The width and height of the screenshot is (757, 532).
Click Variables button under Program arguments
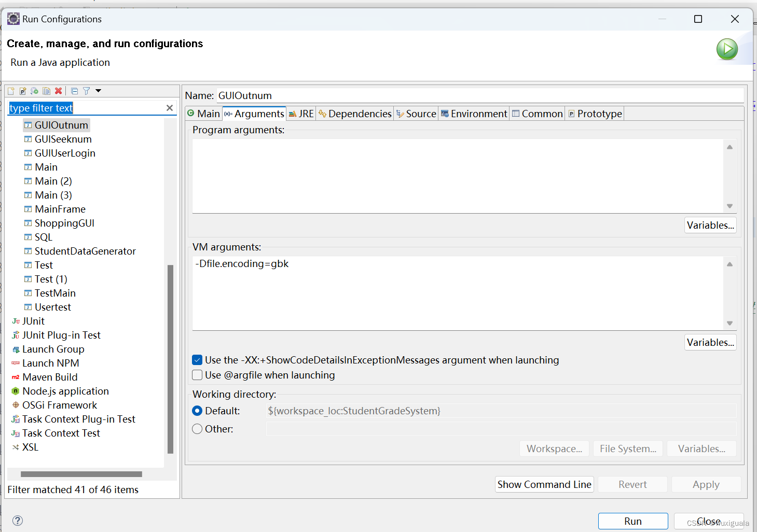tap(710, 225)
